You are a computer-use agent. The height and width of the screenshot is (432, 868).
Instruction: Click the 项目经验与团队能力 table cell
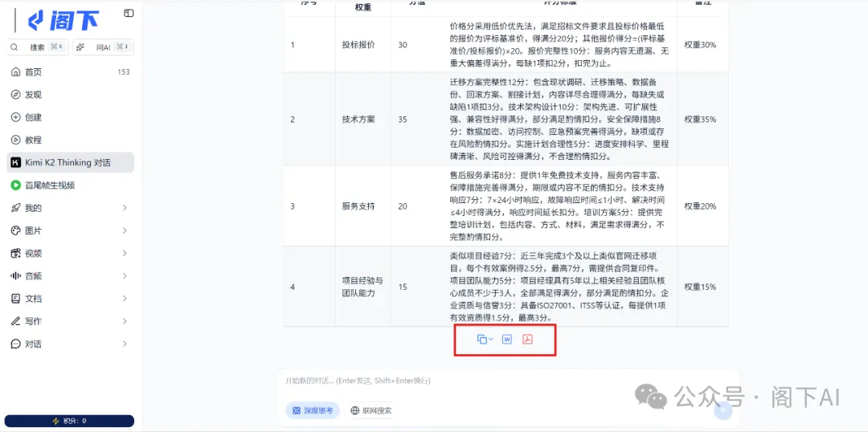click(x=362, y=287)
